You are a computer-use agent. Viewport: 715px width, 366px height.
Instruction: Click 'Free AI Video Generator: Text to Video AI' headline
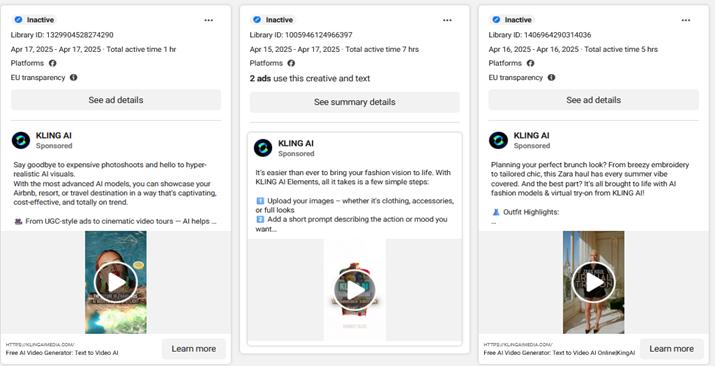[62, 353]
